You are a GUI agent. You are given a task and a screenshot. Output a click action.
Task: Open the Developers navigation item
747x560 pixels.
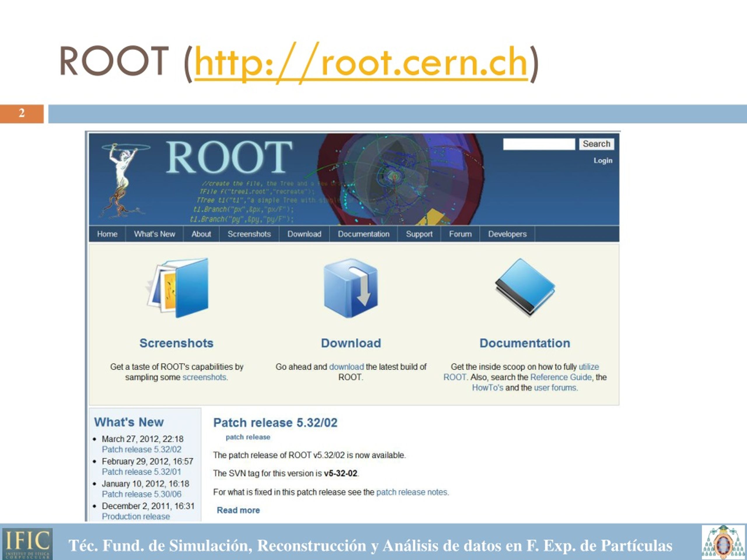[x=507, y=234]
